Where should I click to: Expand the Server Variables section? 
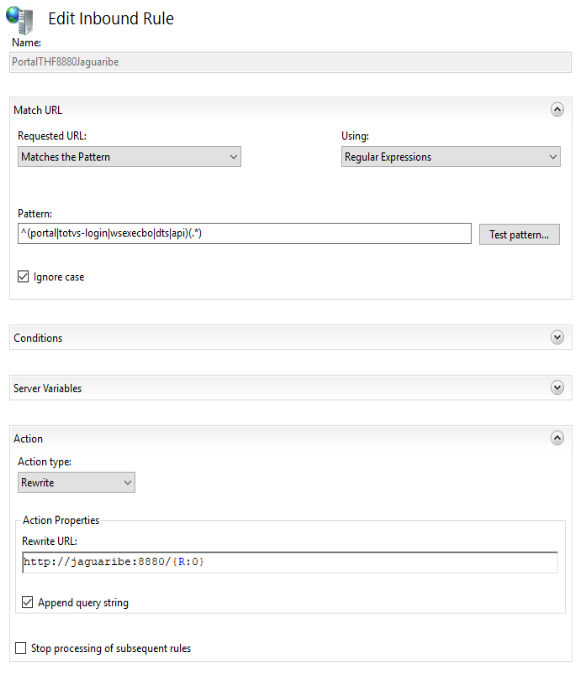557,388
